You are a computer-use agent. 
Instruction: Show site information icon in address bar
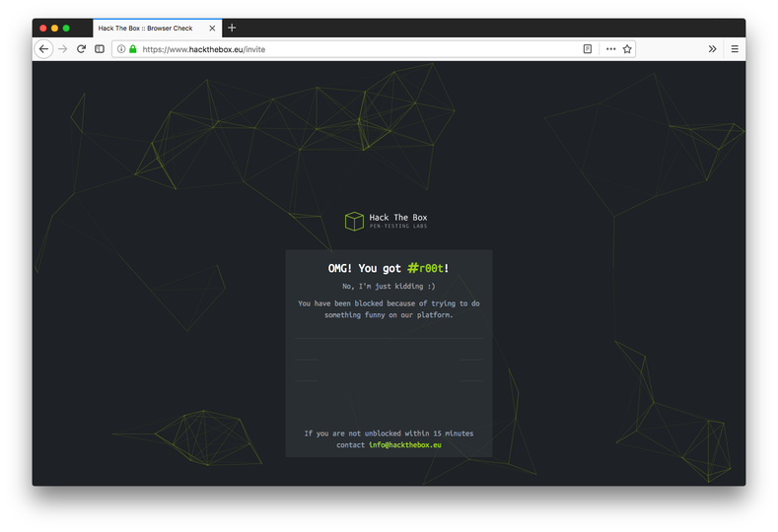tap(121, 49)
